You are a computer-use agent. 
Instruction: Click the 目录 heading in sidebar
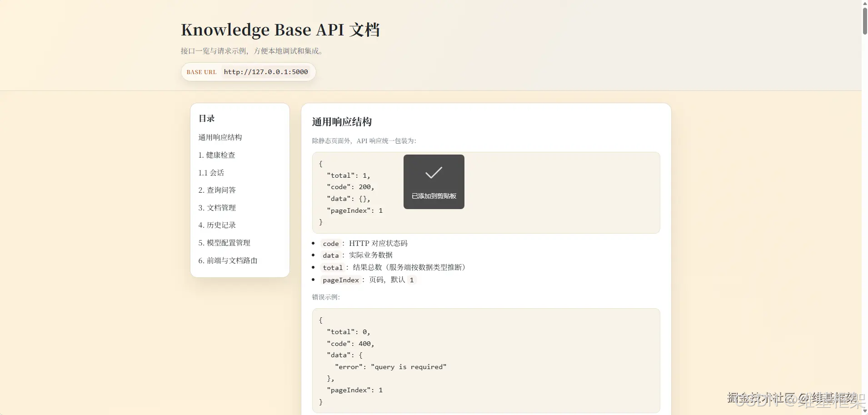tap(207, 118)
